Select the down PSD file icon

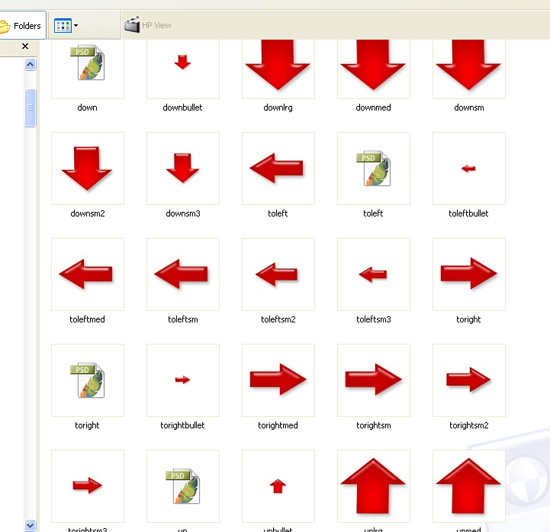tap(88, 62)
